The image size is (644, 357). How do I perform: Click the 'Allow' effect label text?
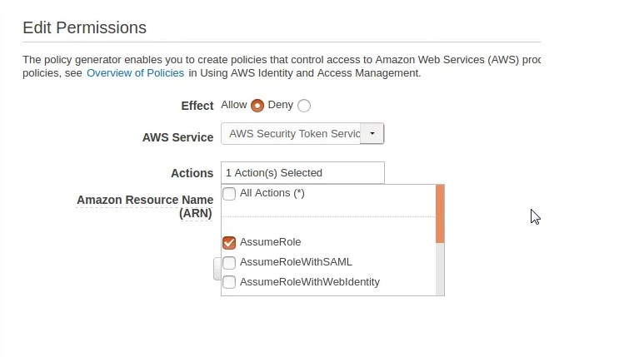(233, 105)
